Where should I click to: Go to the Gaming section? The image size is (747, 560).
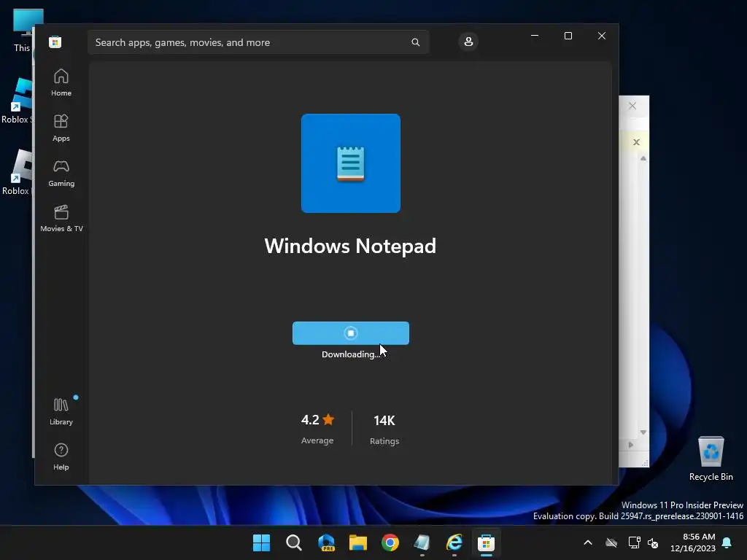(x=61, y=173)
